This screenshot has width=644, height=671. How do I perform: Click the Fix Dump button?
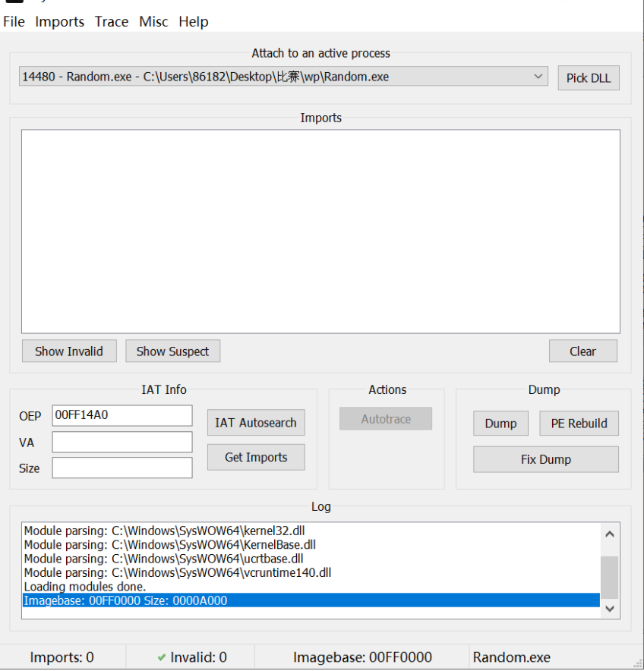point(545,459)
